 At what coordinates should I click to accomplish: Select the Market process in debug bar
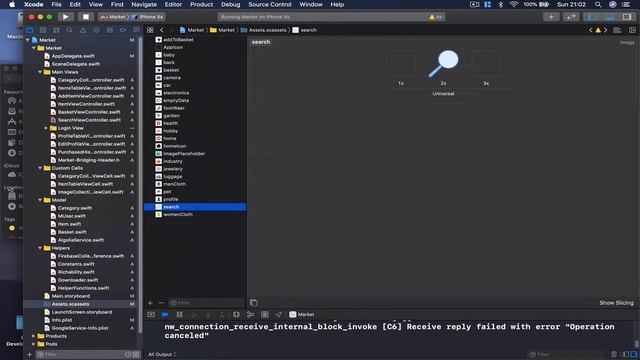[302, 314]
